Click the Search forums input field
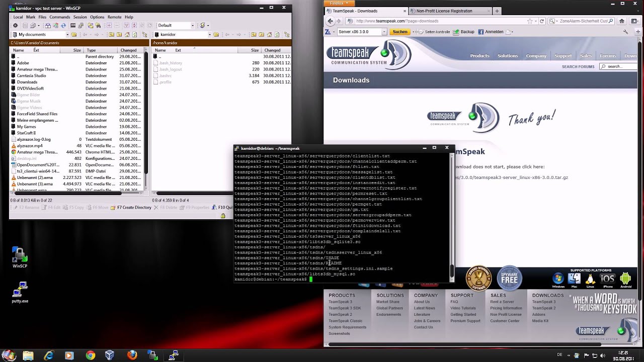Image resolution: width=644 pixels, height=362 pixels. click(618, 66)
